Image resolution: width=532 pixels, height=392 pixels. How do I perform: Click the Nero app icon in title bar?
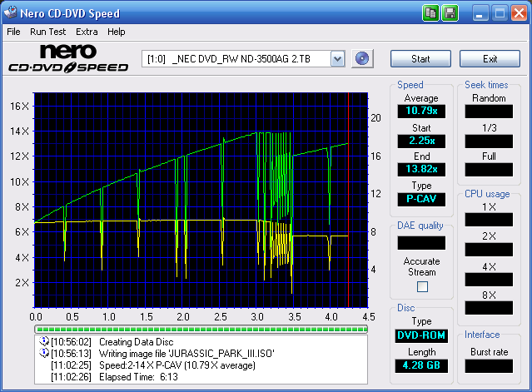(x=10, y=12)
